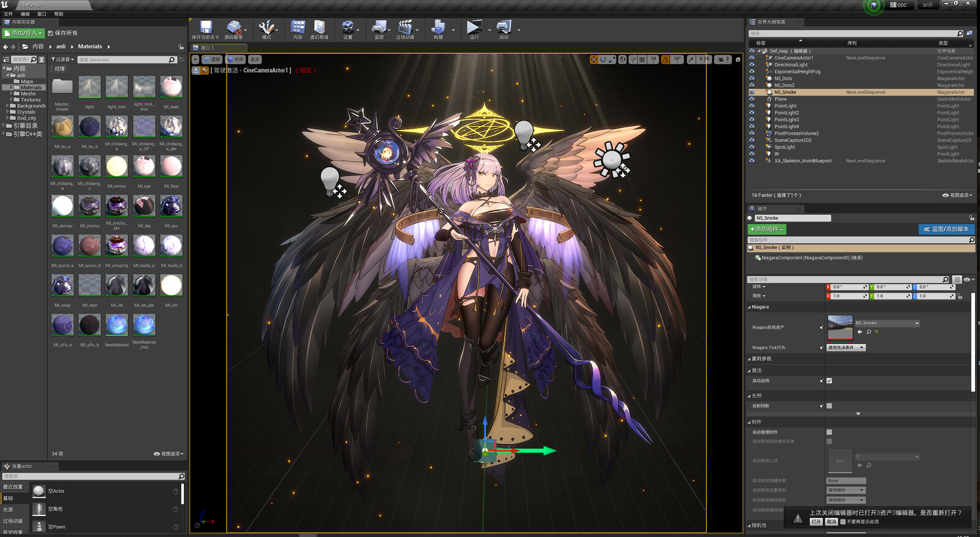The height and width of the screenshot is (537, 980).
Task: Toggle visibility of CineCameraActor1
Action: coord(752,58)
